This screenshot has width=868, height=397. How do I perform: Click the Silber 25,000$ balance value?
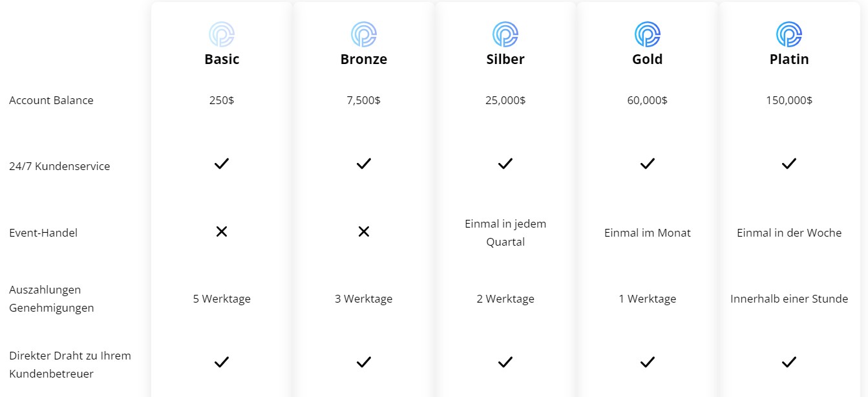pyautogui.click(x=505, y=100)
